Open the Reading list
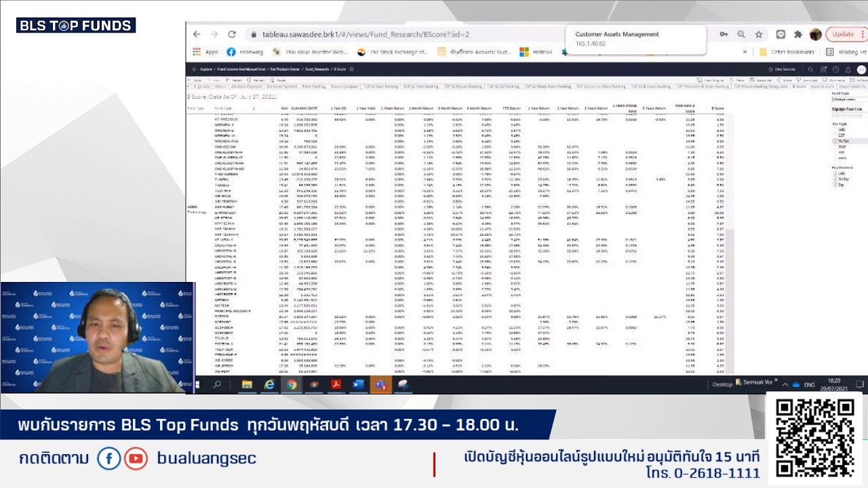 pos(846,52)
